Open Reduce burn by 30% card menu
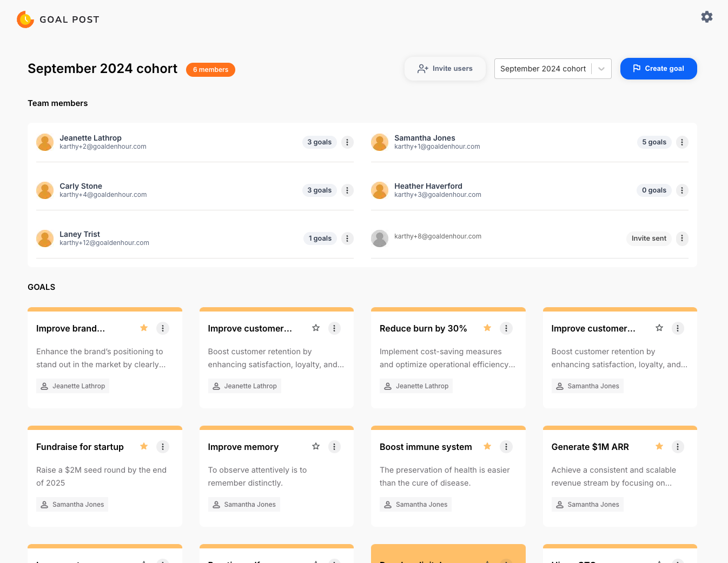This screenshot has width=728, height=563. (506, 328)
